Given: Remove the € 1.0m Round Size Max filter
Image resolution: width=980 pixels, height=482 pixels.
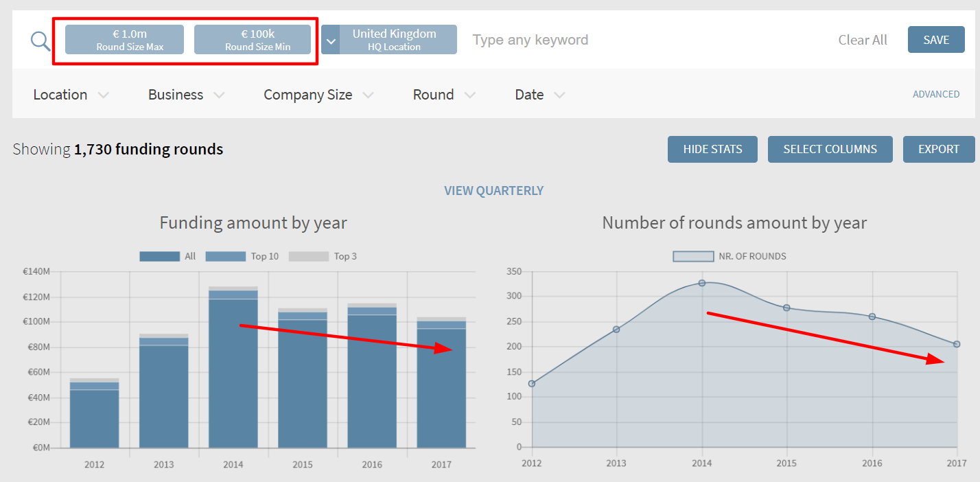Looking at the screenshot, I should click(124, 40).
